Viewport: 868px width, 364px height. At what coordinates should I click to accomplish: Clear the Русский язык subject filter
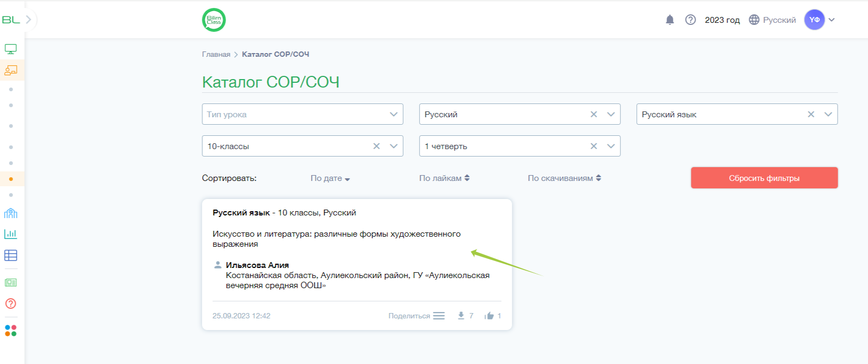point(811,114)
